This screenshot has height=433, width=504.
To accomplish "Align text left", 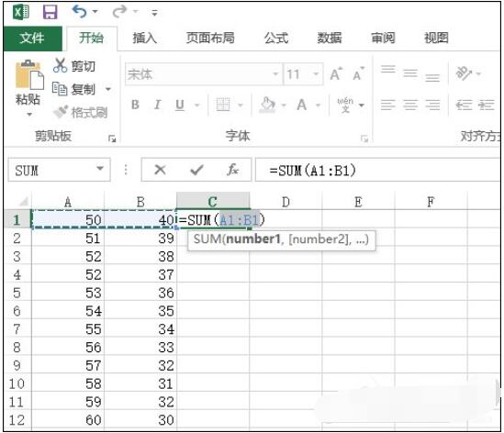I will [x=388, y=105].
